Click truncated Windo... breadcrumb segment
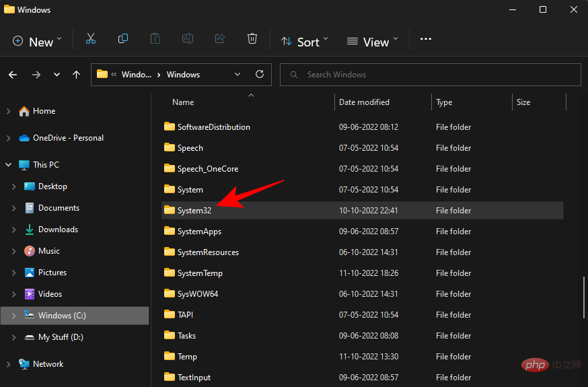Image resolution: width=588 pixels, height=387 pixels. (x=137, y=75)
